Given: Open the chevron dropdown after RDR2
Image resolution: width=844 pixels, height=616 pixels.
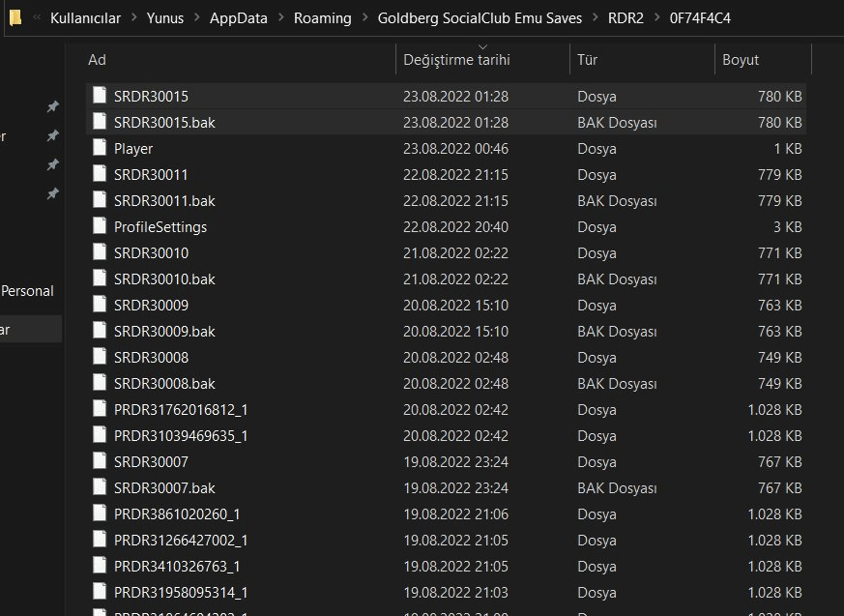Looking at the screenshot, I should click(x=656, y=17).
